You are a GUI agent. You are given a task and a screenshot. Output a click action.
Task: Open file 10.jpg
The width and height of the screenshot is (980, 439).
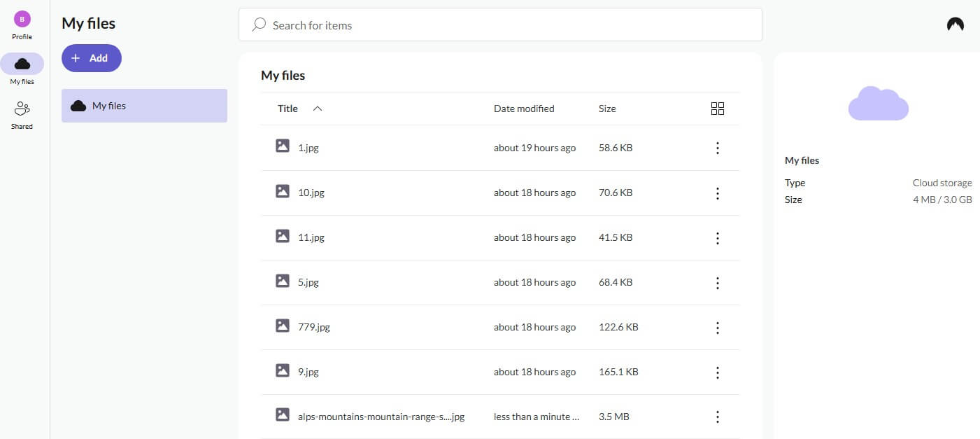click(x=311, y=193)
